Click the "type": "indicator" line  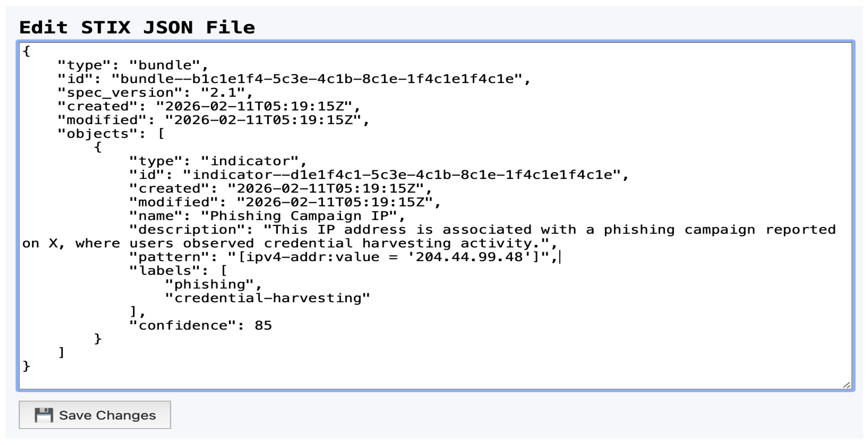[x=218, y=161]
